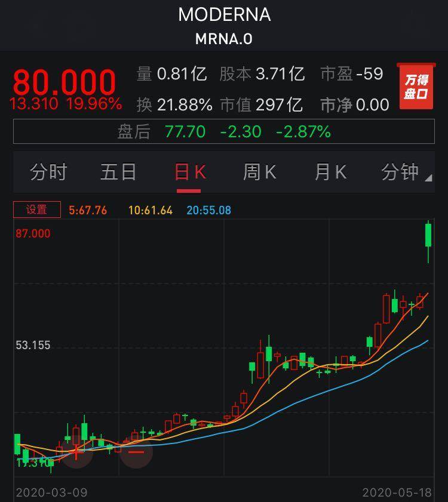Tap the latest green candlestick at top right
The image size is (448, 502).
[428, 235]
